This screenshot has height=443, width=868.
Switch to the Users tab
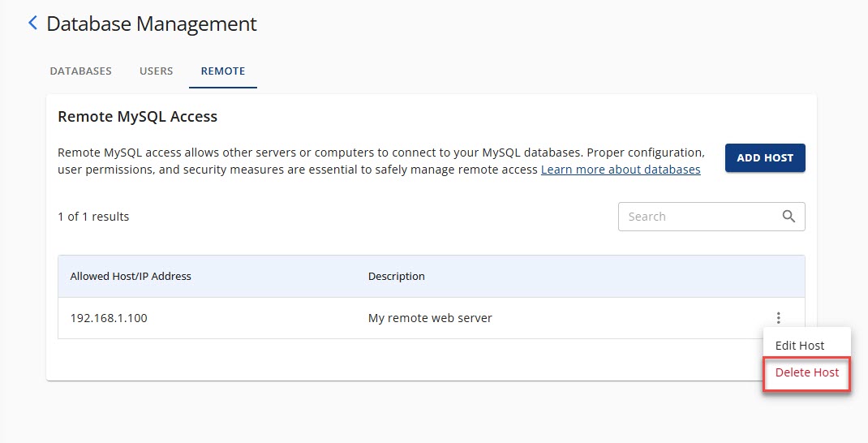click(x=156, y=71)
